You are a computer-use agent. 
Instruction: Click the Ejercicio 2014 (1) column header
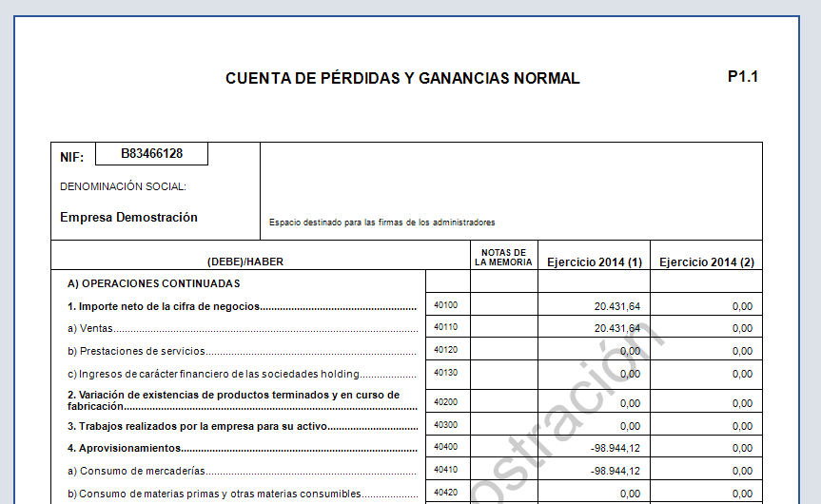595,262
